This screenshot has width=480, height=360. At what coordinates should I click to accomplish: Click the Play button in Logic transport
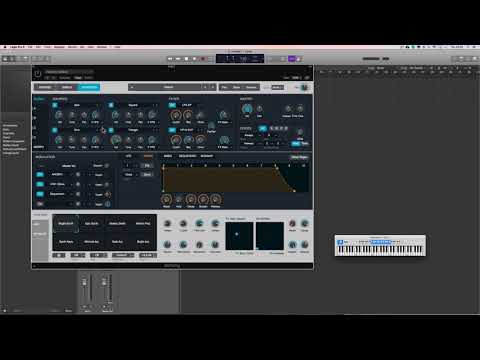coord(195,59)
